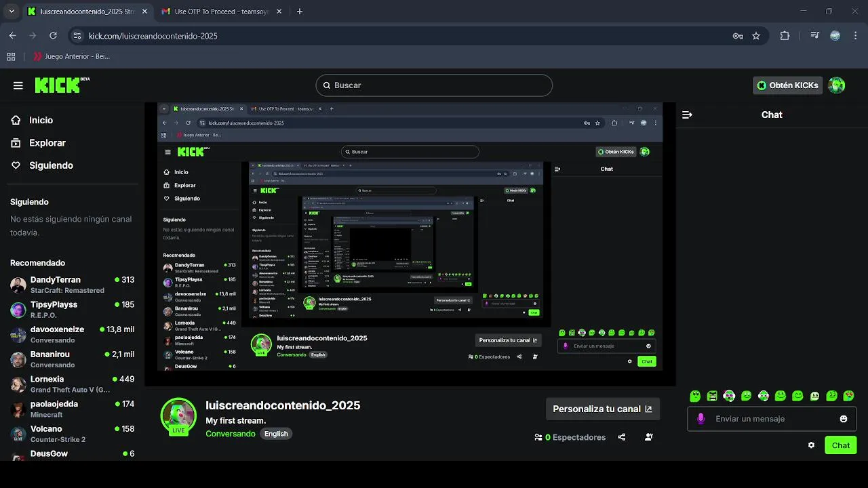
Task: Click the Enviar un mensaje chat field
Action: pyautogui.click(x=772, y=419)
